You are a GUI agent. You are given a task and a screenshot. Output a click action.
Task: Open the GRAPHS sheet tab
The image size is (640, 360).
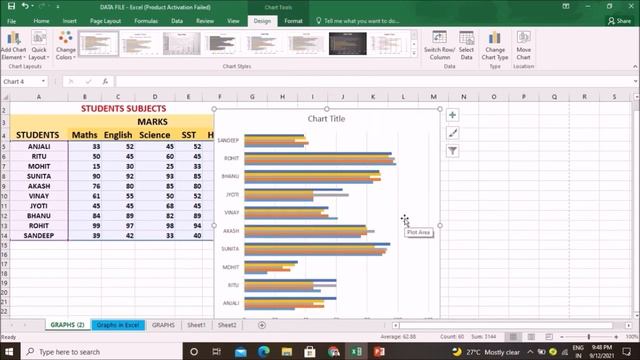pos(163,325)
